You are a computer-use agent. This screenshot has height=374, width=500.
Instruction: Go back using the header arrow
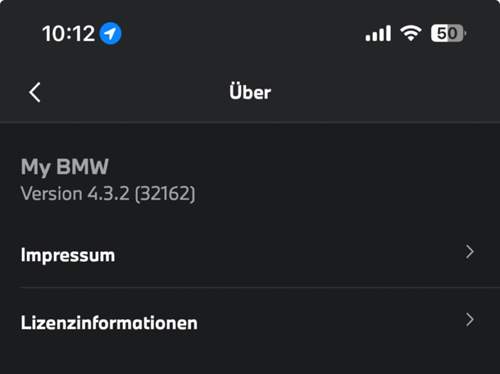[35, 92]
